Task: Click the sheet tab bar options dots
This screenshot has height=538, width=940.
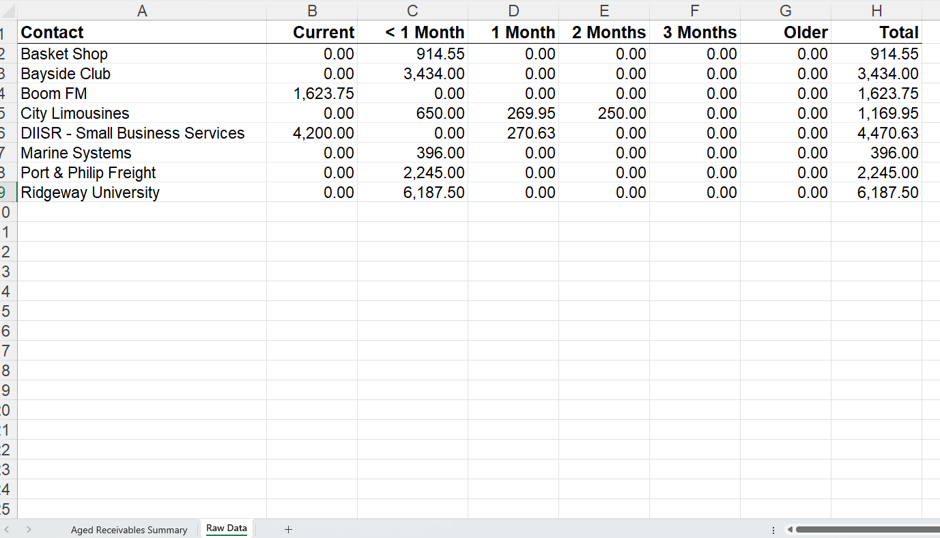Action: point(773,530)
